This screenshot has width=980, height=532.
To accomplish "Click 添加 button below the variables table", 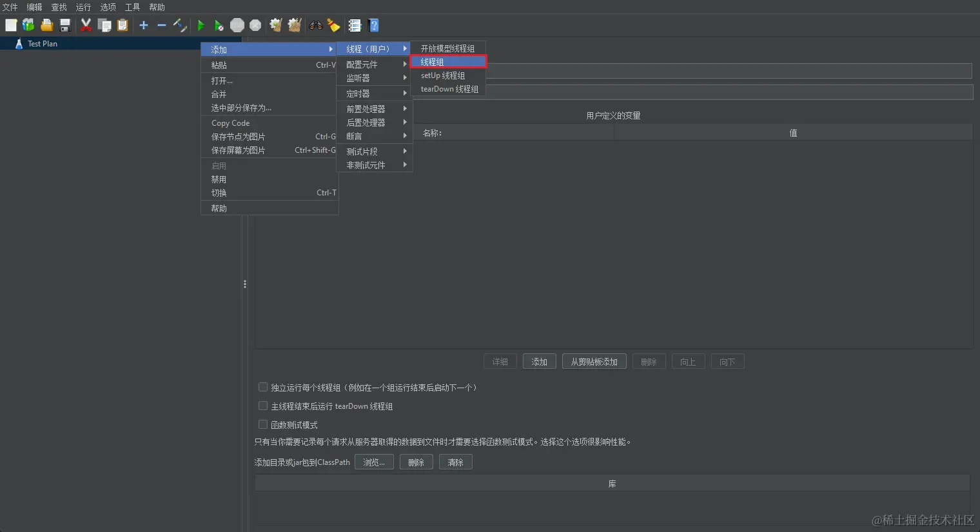I will tap(540, 362).
